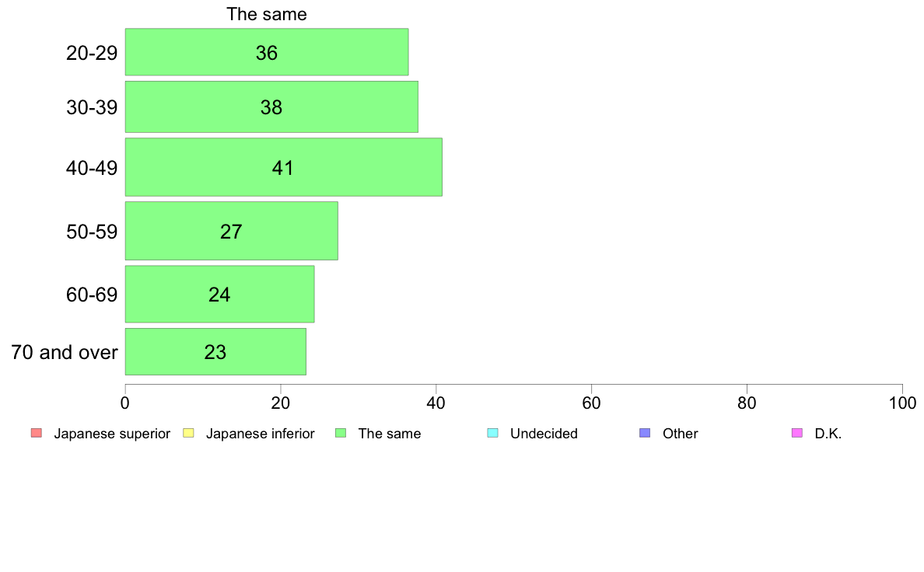Viewport: 924px width, 572px height.
Task: Select the 70 and over bar showing 23
Action: [x=215, y=352]
